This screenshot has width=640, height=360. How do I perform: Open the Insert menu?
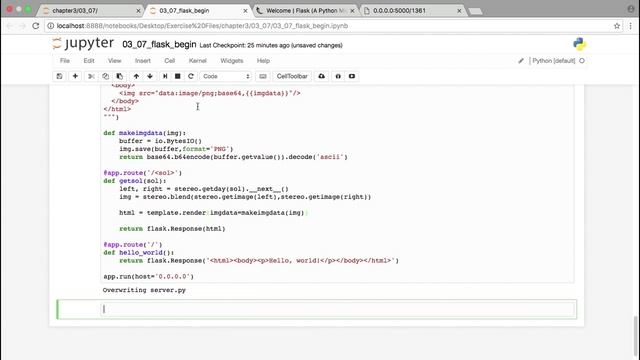[143, 61]
